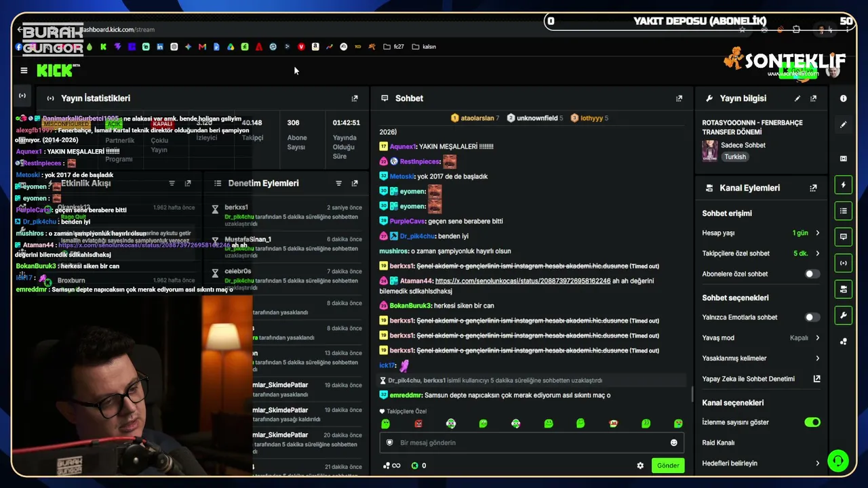Toggle the stream stats icon in the right sidebar
The image size is (868, 488).
point(844,263)
